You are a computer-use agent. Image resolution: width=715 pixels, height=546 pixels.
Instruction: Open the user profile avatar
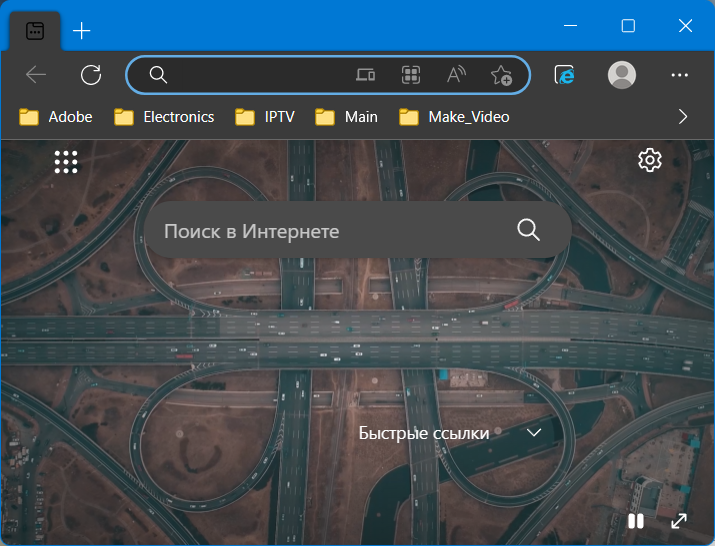(x=622, y=75)
